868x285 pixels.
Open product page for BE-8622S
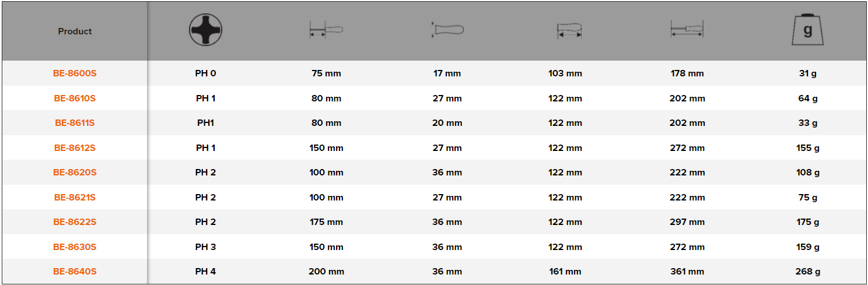75,222
